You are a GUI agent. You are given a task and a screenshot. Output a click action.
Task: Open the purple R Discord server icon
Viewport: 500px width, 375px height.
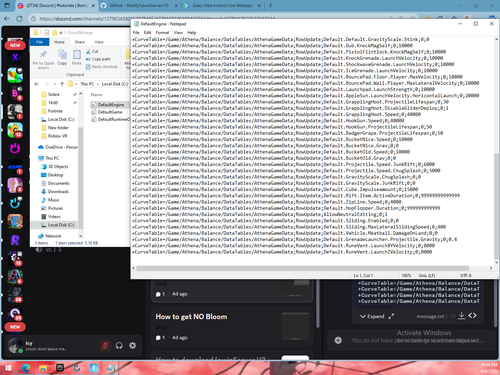click(15, 240)
